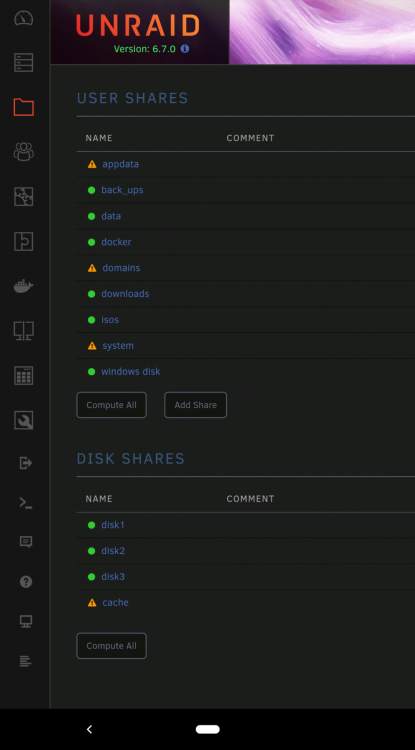Tap the Android back button
The width and height of the screenshot is (415, 750).
89,729
